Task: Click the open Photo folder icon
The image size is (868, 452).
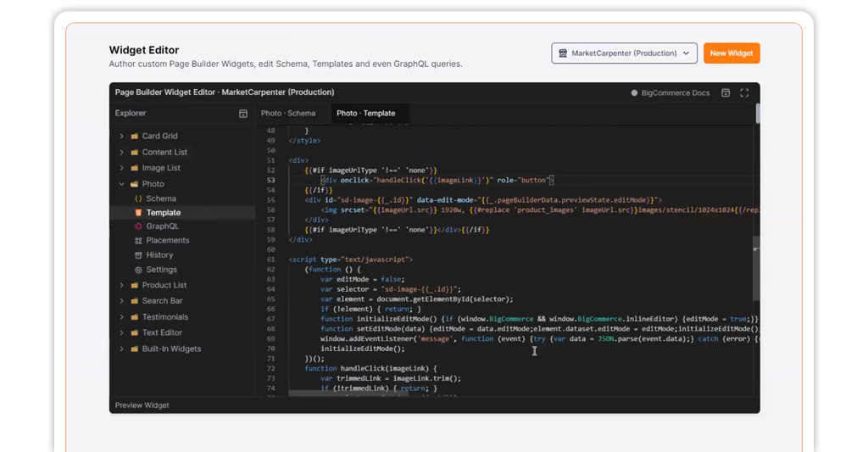Action: tap(135, 184)
